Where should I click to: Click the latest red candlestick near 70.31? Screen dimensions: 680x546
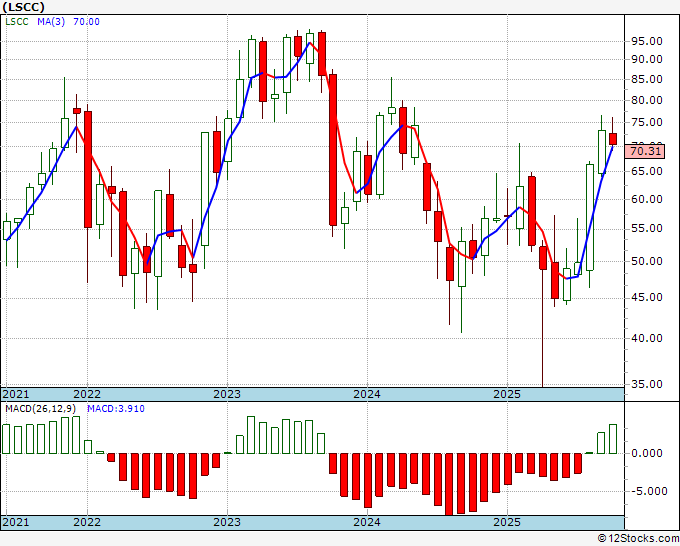(613, 139)
